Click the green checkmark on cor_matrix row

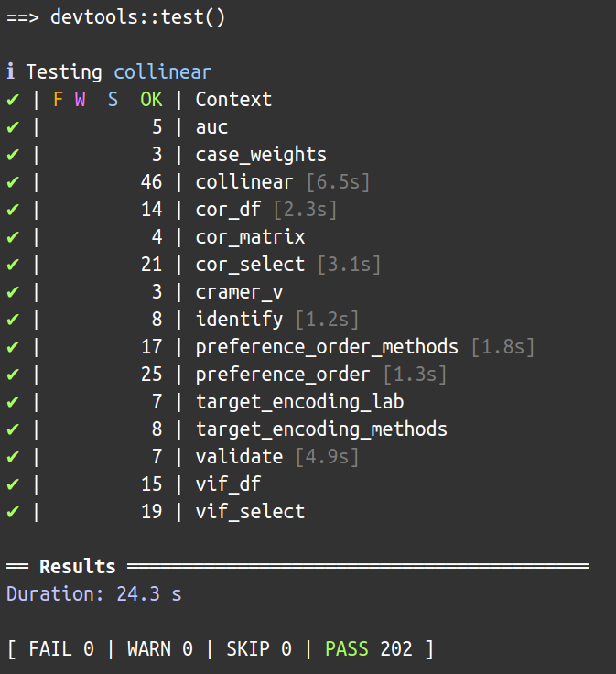click(x=13, y=237)
